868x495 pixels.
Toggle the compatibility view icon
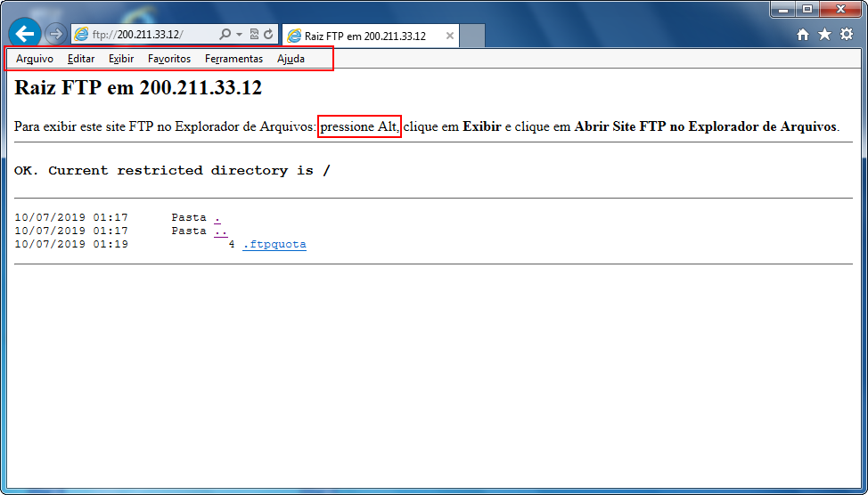[x=254, y=35]
